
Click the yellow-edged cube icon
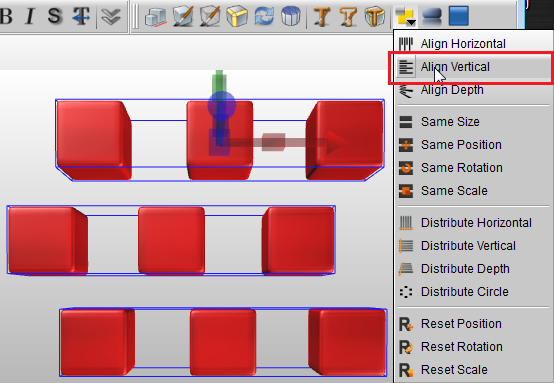[x=237, y=16]
